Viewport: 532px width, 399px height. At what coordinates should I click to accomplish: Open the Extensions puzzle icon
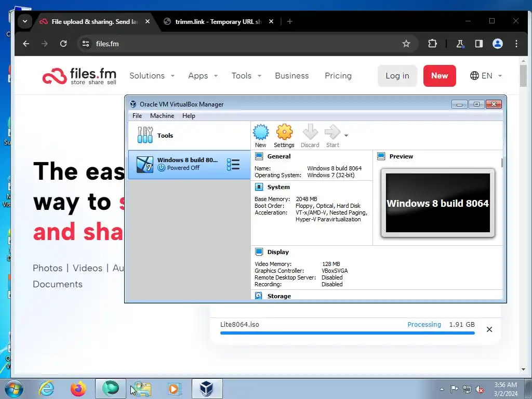432,44
